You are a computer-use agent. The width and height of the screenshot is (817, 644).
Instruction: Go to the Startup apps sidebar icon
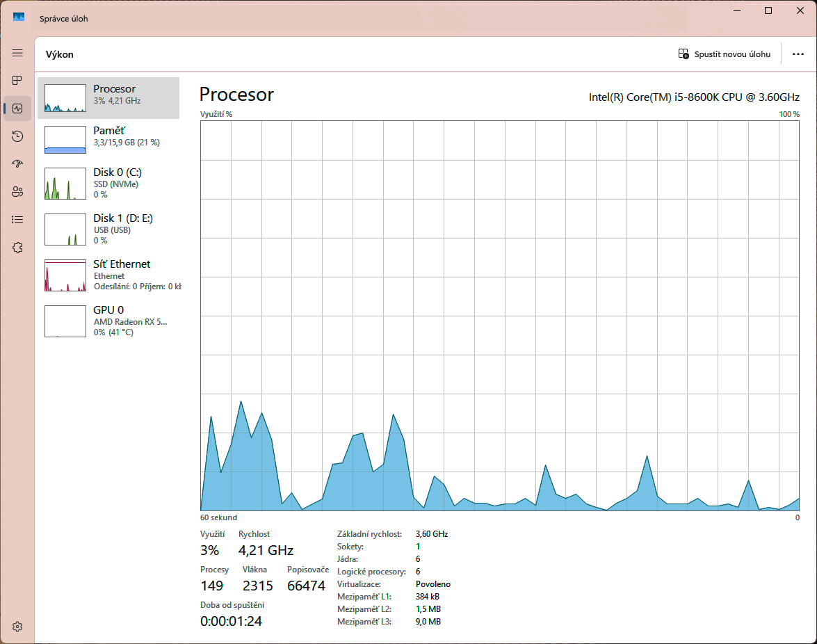[17, 164]
